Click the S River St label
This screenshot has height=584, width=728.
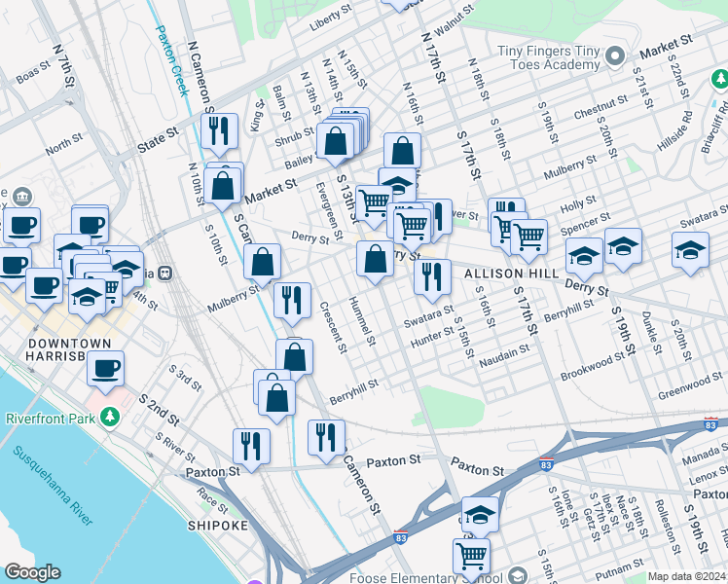(175, 448)
